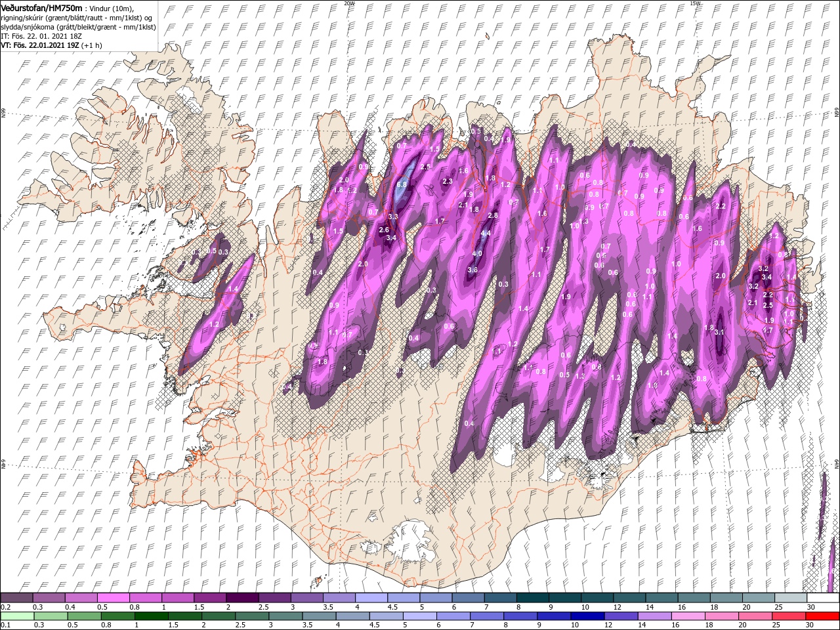Click the 2.6 precipitation value on map

click(x=385, y=230)
